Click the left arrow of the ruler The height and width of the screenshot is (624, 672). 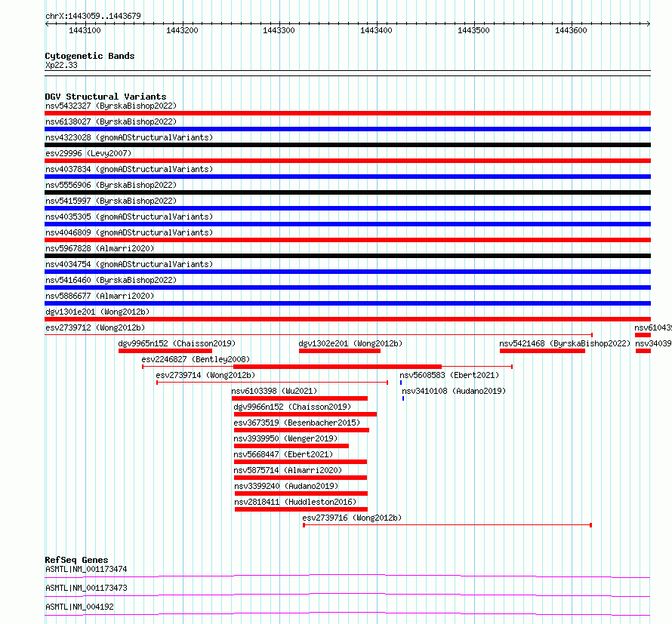(47, 24)
